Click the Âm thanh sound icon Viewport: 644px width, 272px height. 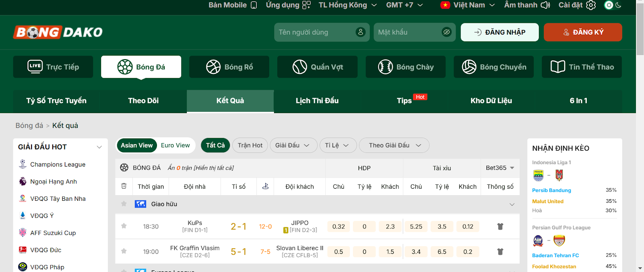(545, 5)
